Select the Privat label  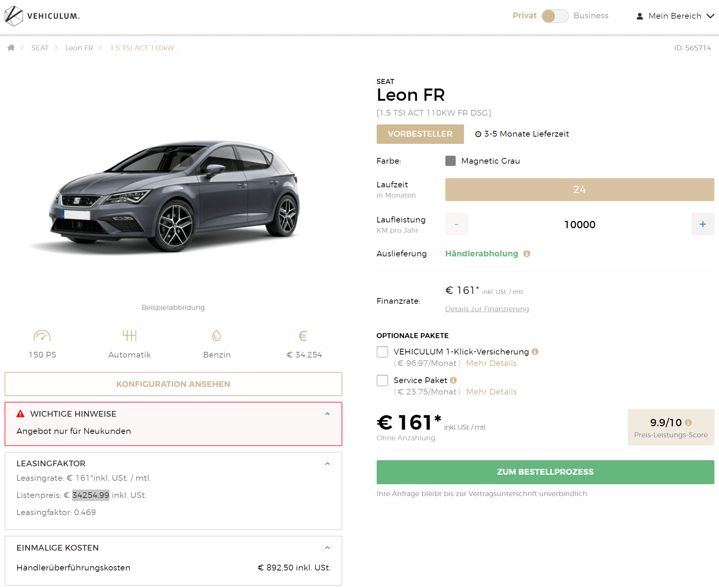[524, 16]
